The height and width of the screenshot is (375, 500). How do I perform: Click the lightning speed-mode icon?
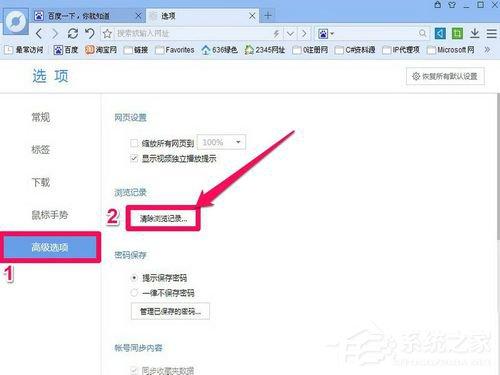(x=276, y=33)
